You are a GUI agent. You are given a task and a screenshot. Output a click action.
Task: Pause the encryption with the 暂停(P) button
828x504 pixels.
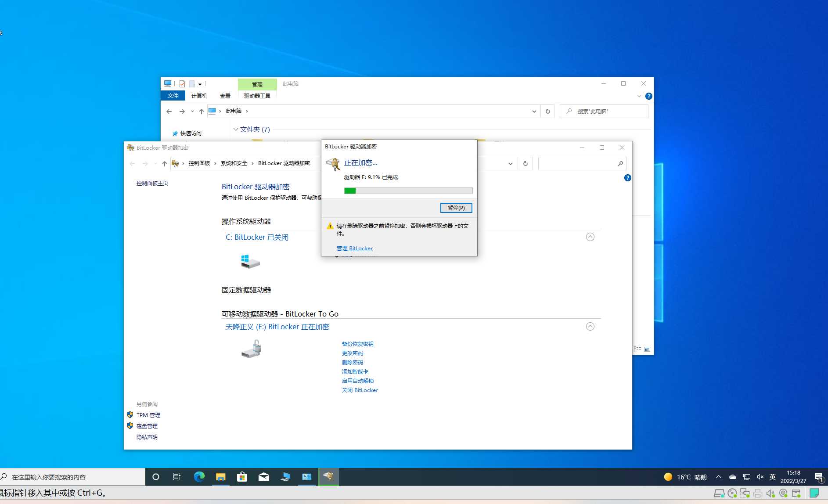(x=456, y=208)
